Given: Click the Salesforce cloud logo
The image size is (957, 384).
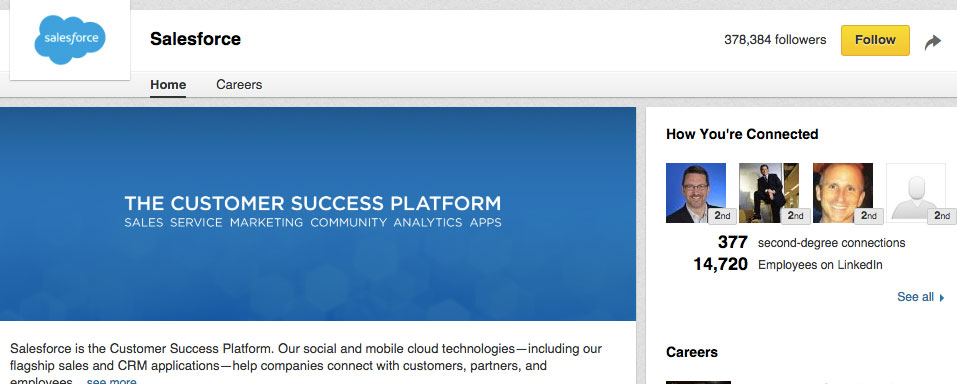Looking at the screenshot, I should (70, 39).
